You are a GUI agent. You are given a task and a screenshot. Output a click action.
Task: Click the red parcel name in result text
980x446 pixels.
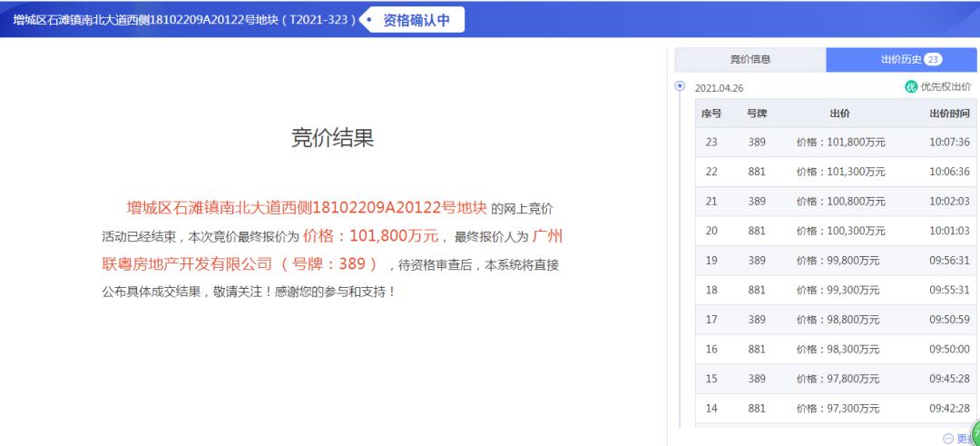pyautogui.click(x=307, y=208)
